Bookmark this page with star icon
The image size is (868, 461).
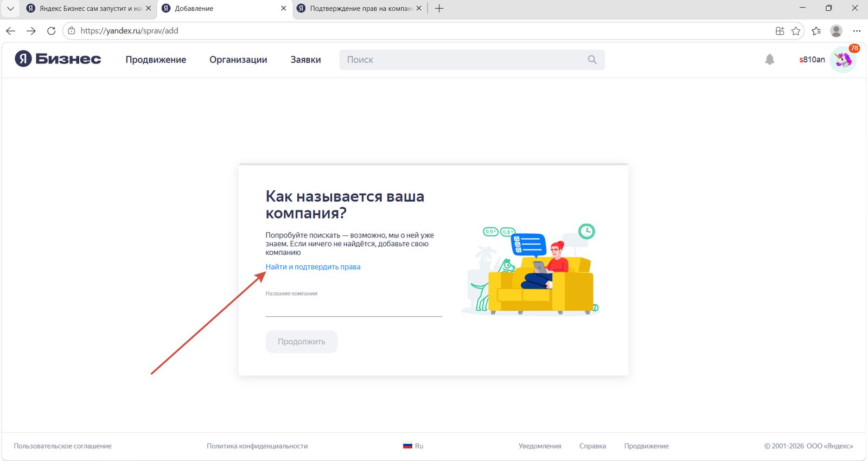click(796, 31)
